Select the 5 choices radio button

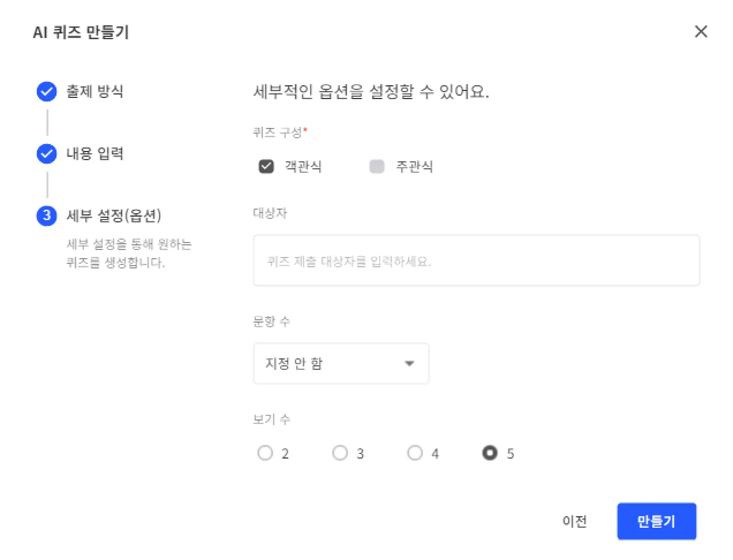(x=490, y=453)
